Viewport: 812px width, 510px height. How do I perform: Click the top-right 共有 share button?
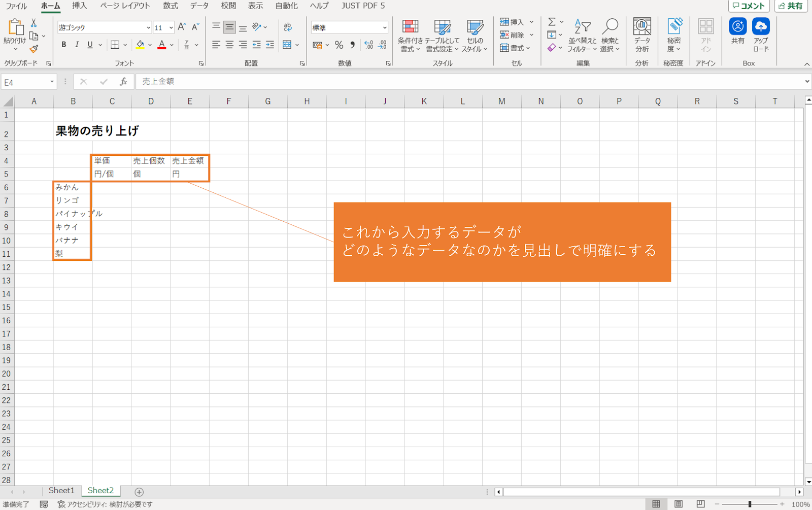[x=791, y=6]
